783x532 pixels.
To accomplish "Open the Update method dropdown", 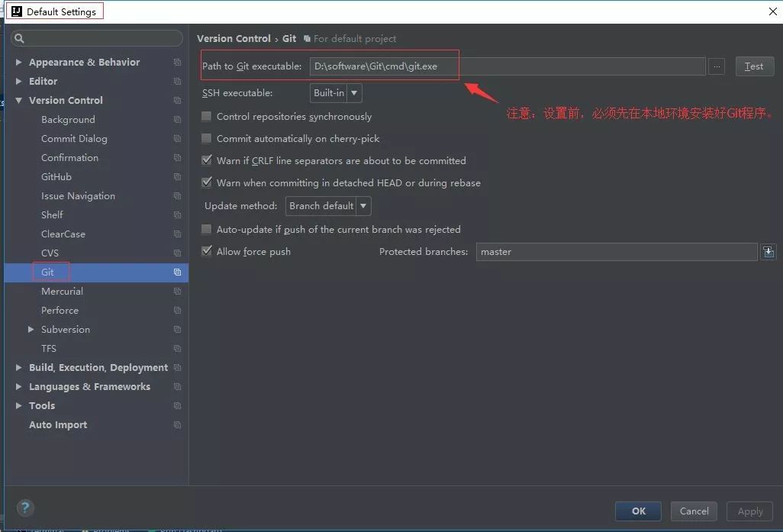I will (x=364, y=205).
